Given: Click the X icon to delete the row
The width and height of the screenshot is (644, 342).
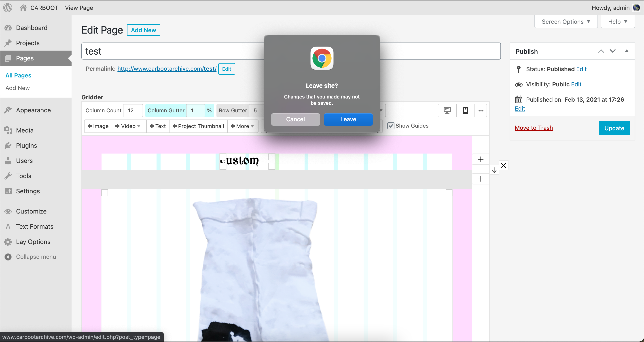Looking at the screenshot, I should [x=504, y=165].
